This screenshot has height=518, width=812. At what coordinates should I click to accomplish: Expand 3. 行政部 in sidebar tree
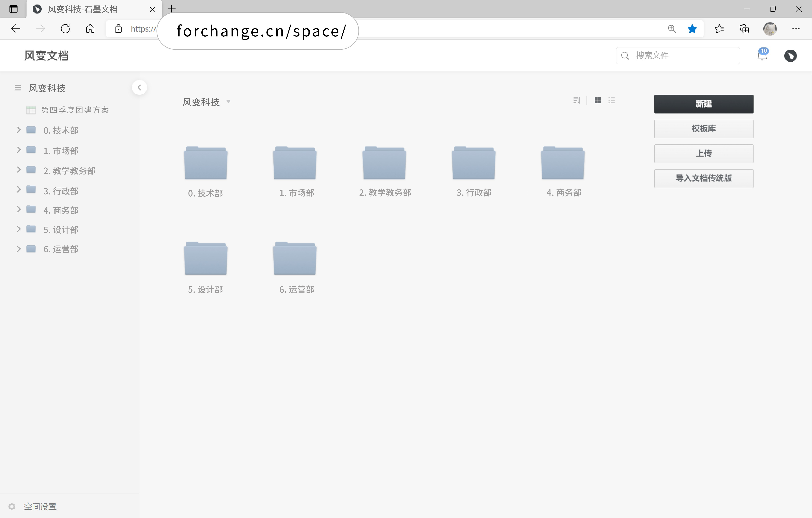[19, 189]
